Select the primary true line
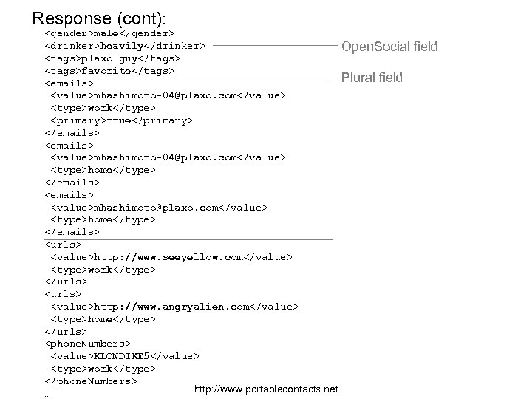The image size is (532, 399). pos(121,120)
